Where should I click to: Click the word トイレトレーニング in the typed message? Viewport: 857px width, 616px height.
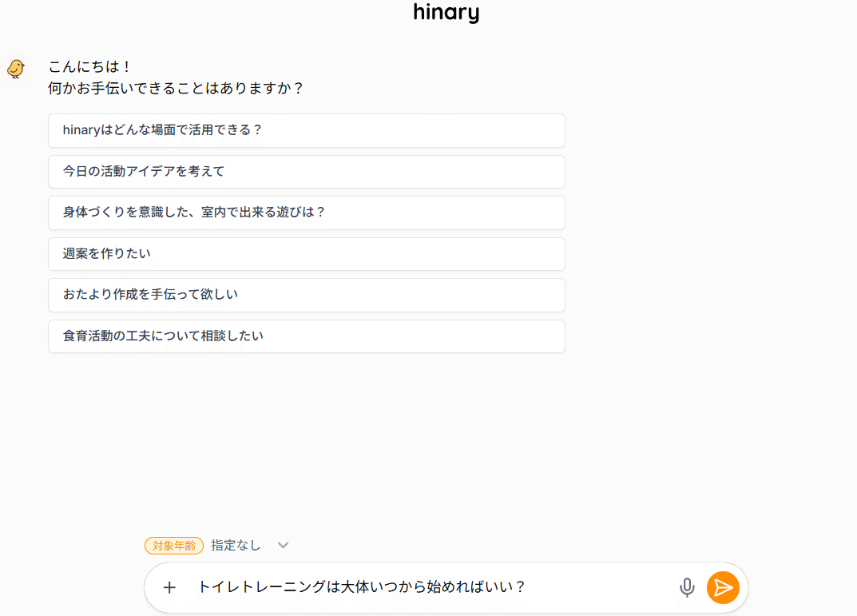click(x=263, y=588)
